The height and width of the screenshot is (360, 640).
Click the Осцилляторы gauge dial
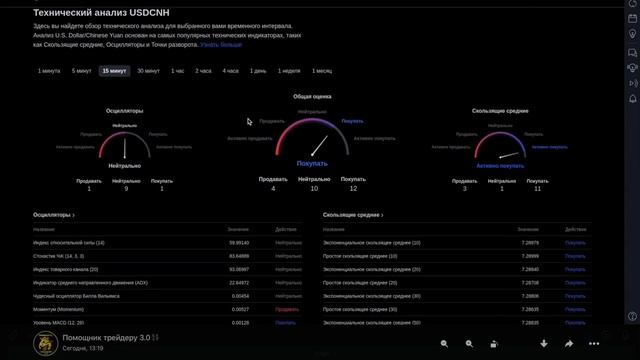(x=124, y=145)
